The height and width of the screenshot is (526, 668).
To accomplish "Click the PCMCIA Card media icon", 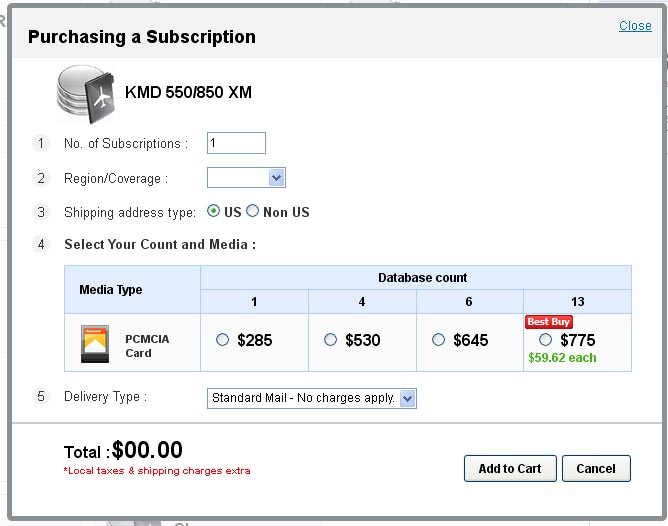I will click(95, 344).
